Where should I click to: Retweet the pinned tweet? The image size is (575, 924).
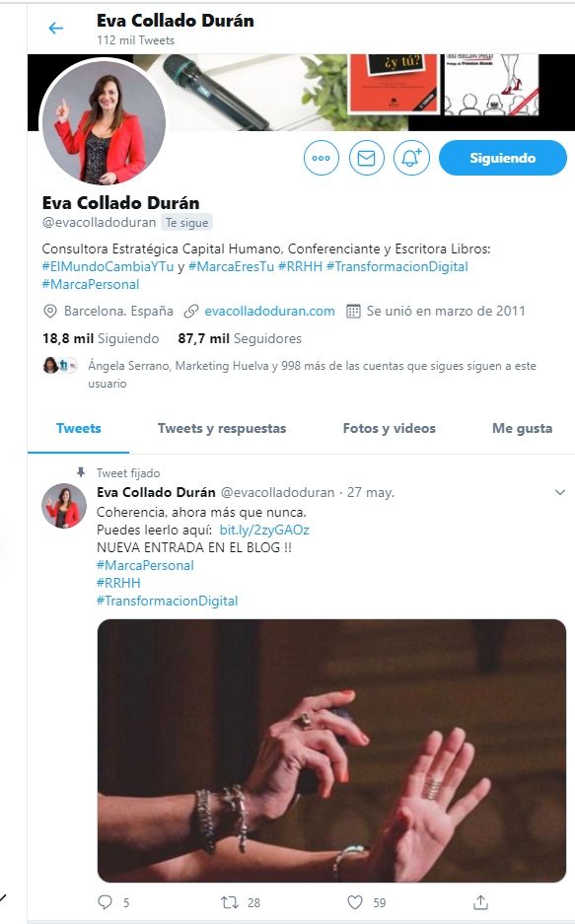point(229,902)
